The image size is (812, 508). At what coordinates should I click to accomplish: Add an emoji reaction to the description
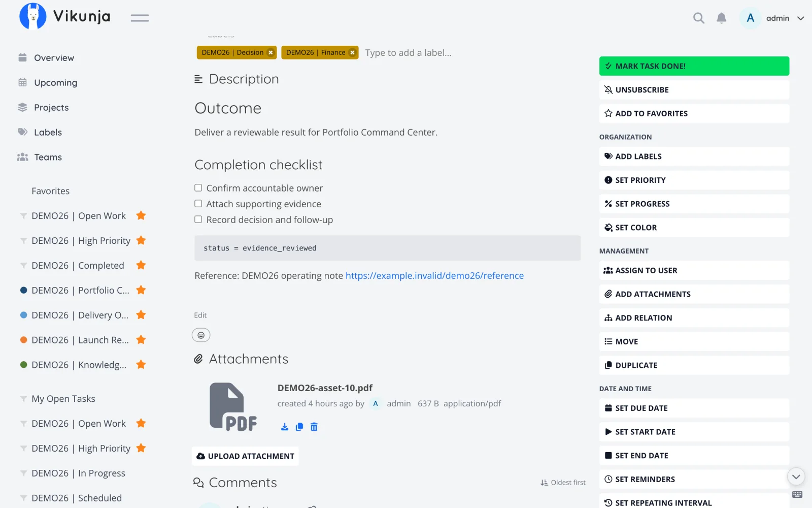[201, 335]
